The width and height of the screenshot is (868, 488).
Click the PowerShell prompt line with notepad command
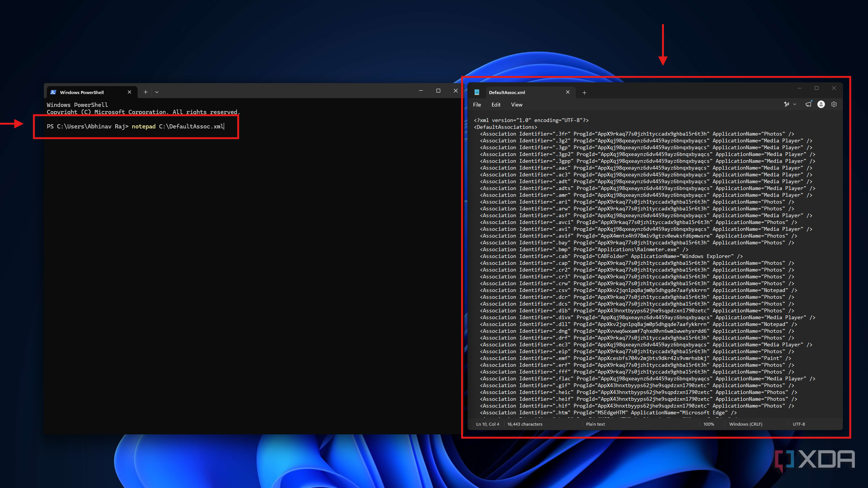point(135,127)
